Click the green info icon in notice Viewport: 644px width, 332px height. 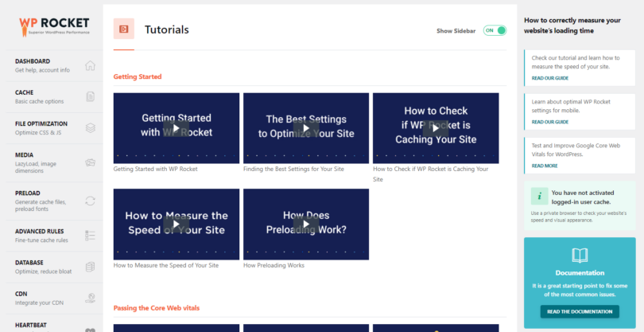539,196
